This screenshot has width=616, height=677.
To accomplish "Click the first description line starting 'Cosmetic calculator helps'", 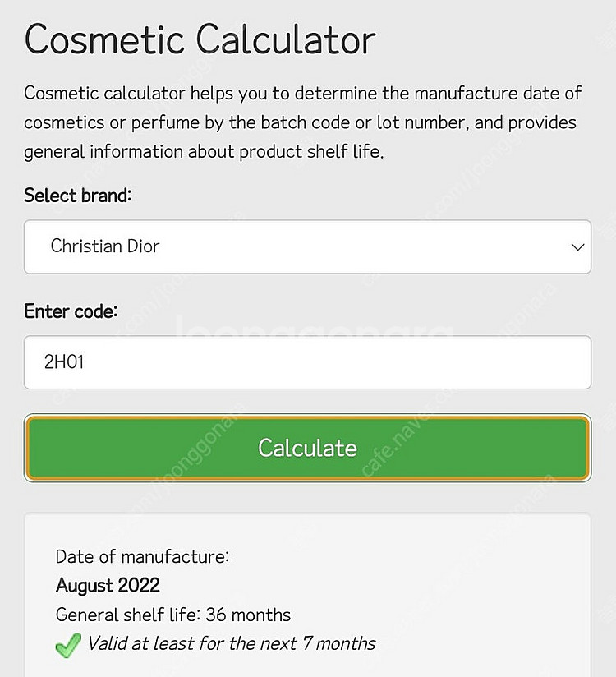I will (x=302, y=94).
